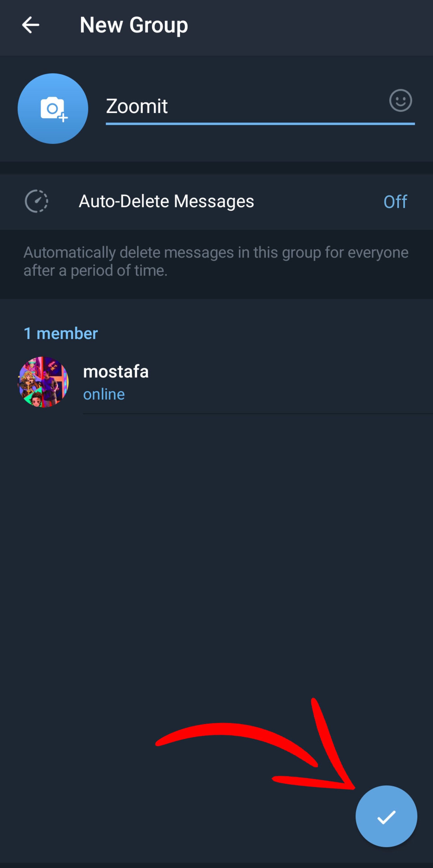Tap the New Group title
Viewport: 433px width, 868px height.
134,26
